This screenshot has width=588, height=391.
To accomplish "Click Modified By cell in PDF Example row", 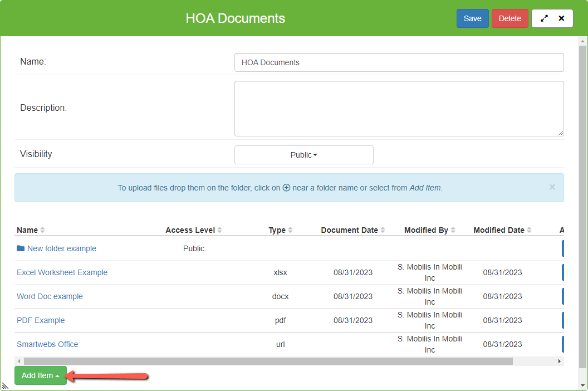I will pos(430,320).
